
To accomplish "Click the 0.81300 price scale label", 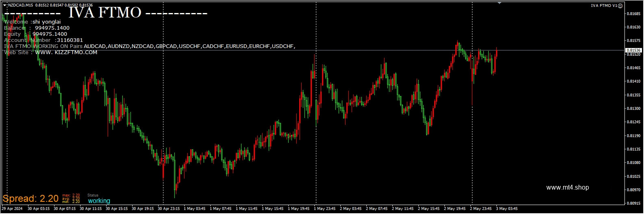I will pos(634,109).
